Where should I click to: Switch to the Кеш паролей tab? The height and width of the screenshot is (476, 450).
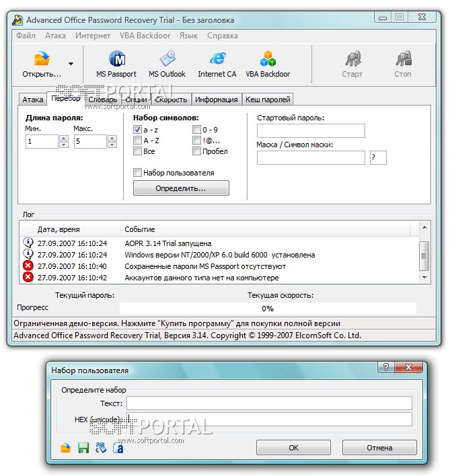[x=268, y=100]
